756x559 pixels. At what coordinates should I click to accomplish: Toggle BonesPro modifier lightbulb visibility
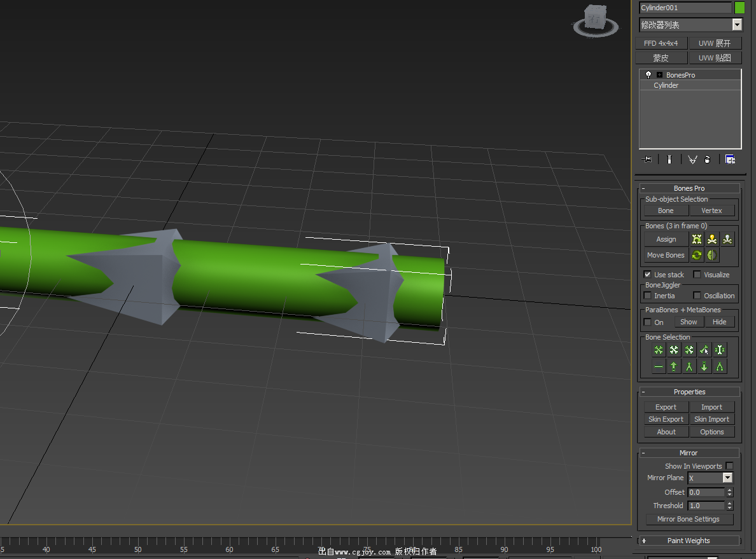pos(648,74)
